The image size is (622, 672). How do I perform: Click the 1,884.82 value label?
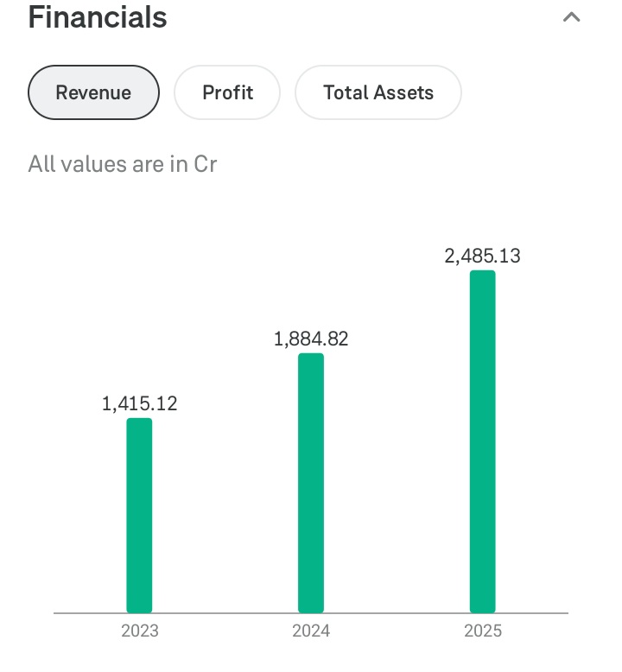pos(311,339)
